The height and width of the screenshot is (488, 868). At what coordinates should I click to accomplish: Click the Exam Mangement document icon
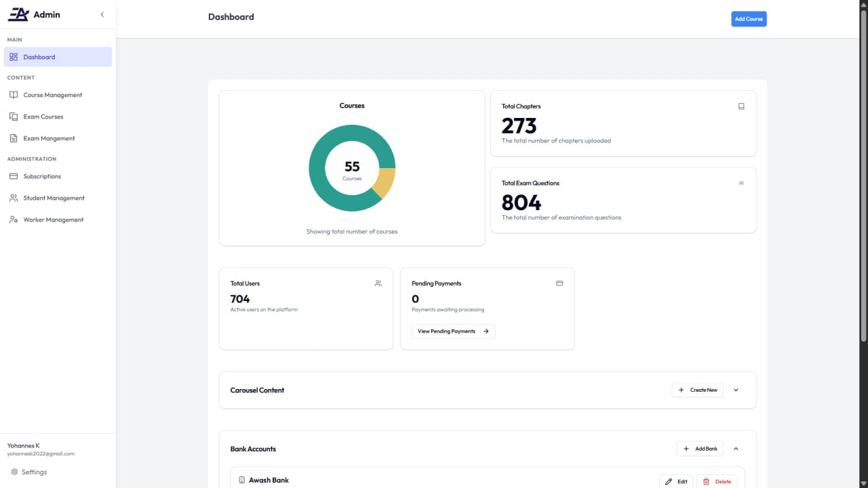click(14, 138)
